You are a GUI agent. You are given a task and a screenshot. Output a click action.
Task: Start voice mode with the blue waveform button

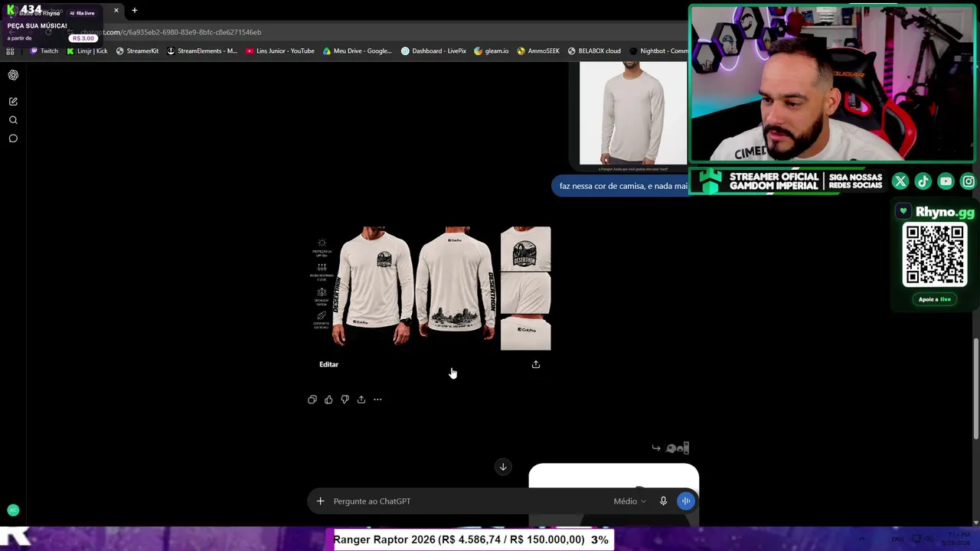pyautogui.click(x=685, y=501)
